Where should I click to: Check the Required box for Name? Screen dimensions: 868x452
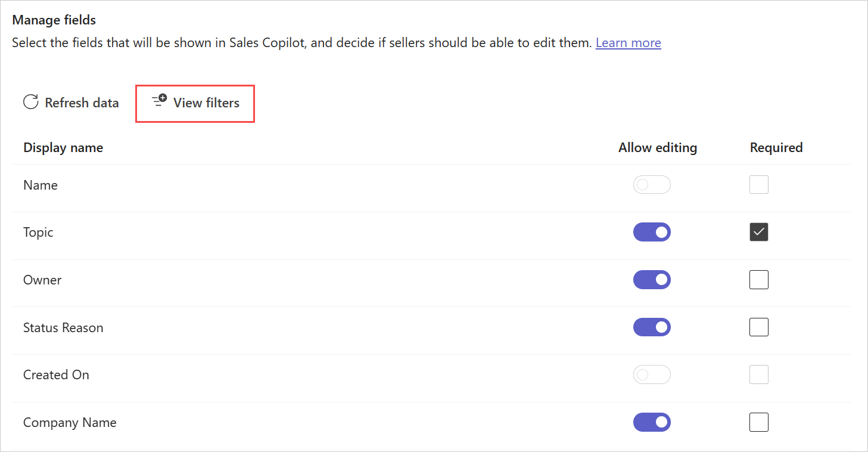759,185
